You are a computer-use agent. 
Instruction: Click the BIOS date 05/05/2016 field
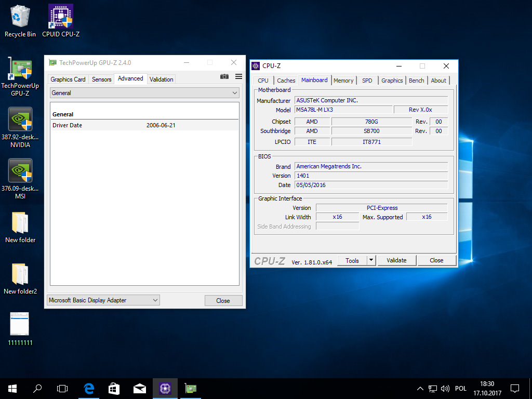pos(371,185)
